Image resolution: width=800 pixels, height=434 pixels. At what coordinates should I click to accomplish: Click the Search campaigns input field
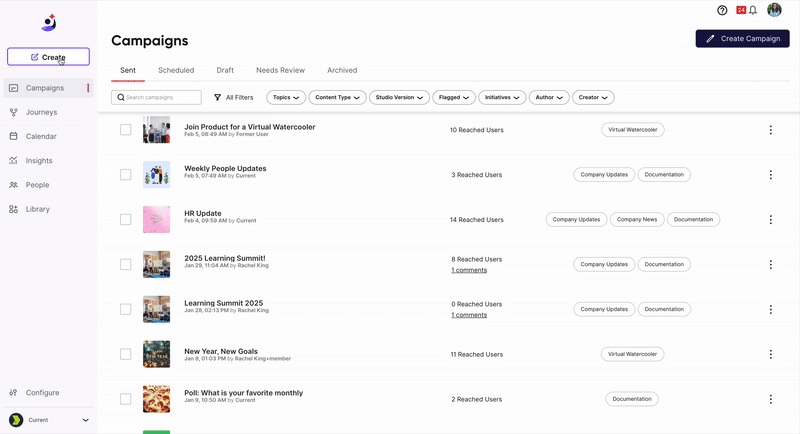click(x=156, y=97)
